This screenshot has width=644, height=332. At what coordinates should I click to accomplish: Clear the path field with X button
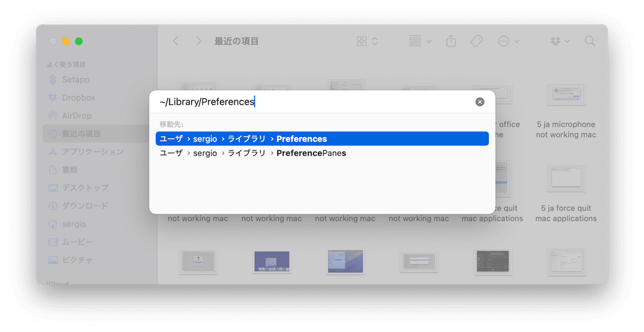[x=480, y=102]
